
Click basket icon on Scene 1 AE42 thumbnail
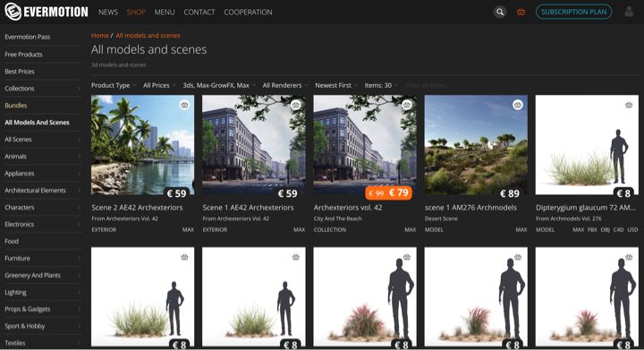tap(296, 105)
